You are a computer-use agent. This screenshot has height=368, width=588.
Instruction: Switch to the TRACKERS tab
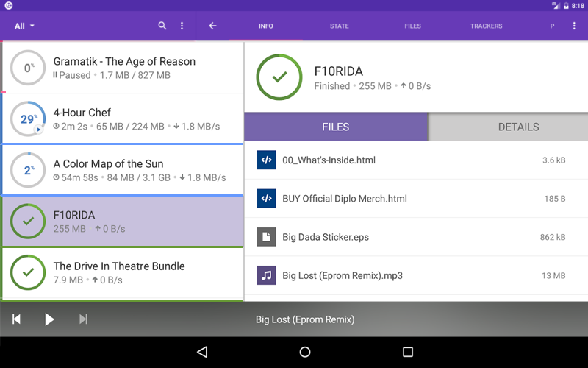pos(486,26)
